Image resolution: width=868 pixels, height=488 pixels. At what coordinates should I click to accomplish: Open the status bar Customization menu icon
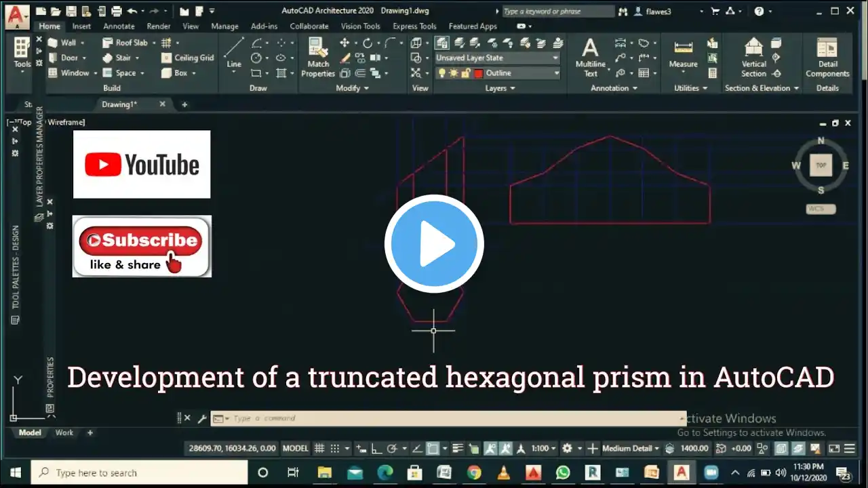[850, 448]
